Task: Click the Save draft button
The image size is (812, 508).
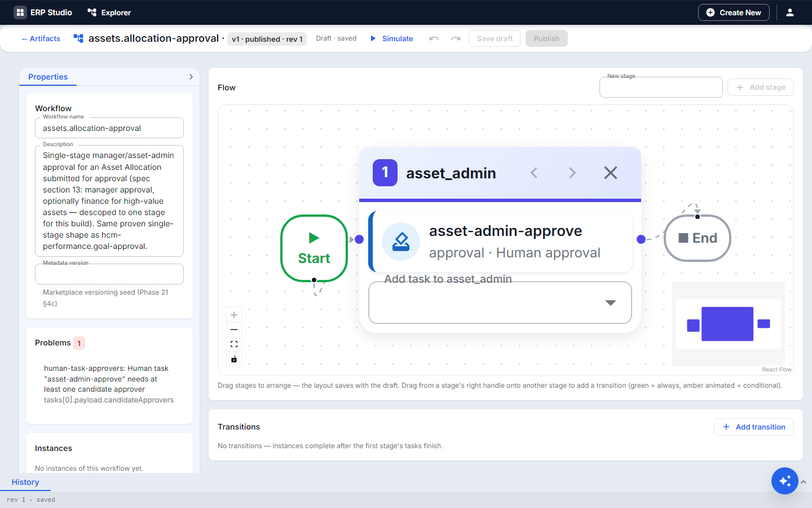Action: [x=495, y=38]
